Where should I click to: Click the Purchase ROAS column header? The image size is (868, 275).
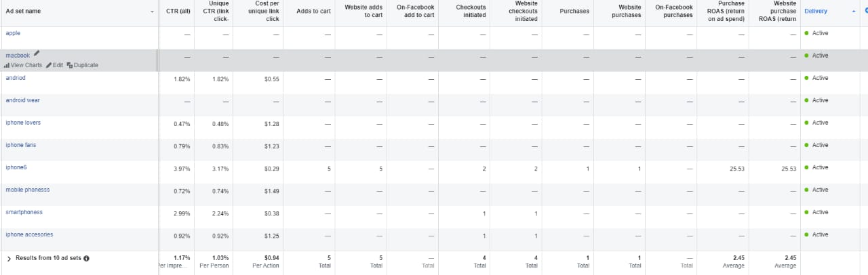tap(726, 12)
